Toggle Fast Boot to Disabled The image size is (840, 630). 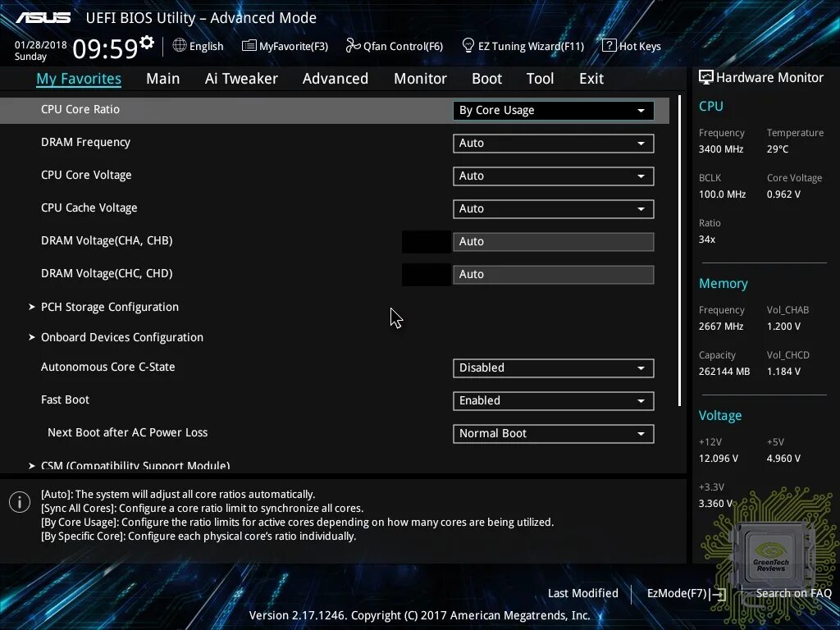tap(553, 400)
